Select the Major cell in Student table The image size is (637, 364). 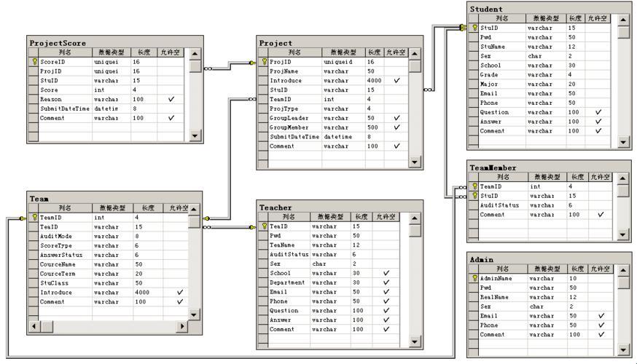coord(502,84)
